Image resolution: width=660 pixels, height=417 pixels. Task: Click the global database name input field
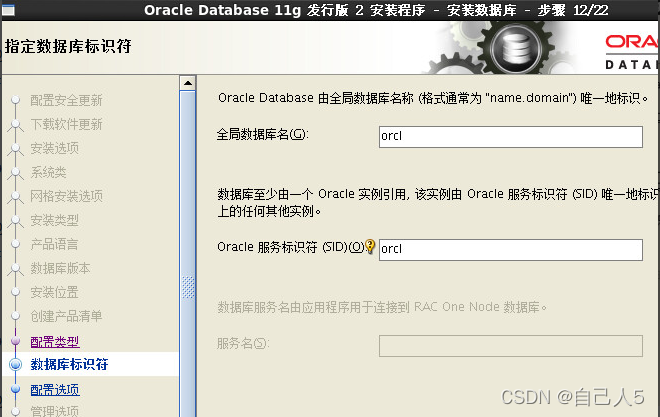511,137
